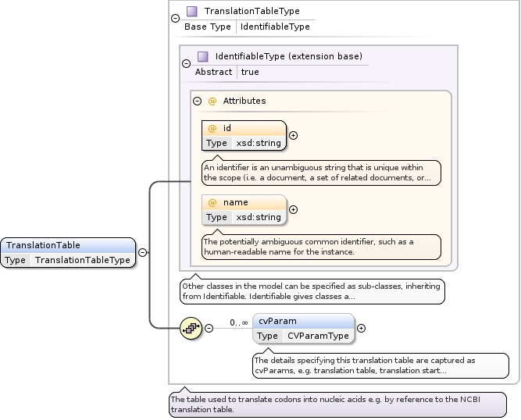Image resolution: width=521 pixels, height=420 pixels.
Task: Open the cvParam element node
Action: pyautogui.click(x=277, y=321)
